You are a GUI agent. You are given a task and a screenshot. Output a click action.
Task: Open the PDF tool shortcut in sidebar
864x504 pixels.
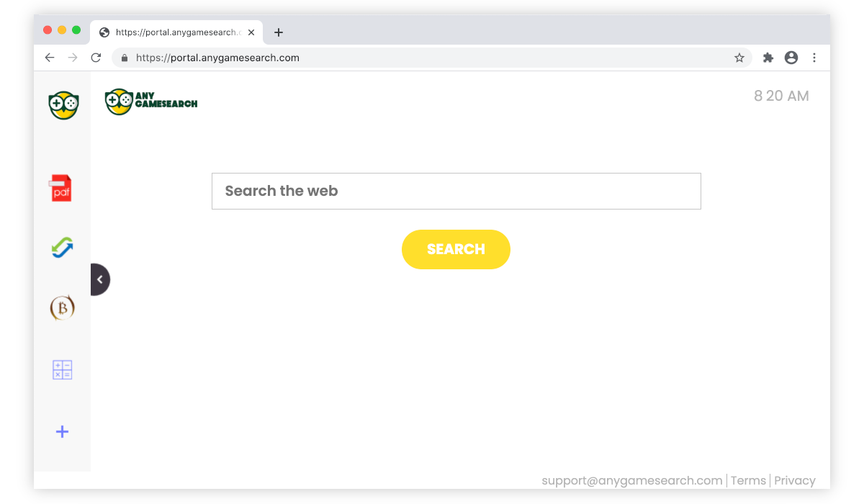[x=62, y=188]
